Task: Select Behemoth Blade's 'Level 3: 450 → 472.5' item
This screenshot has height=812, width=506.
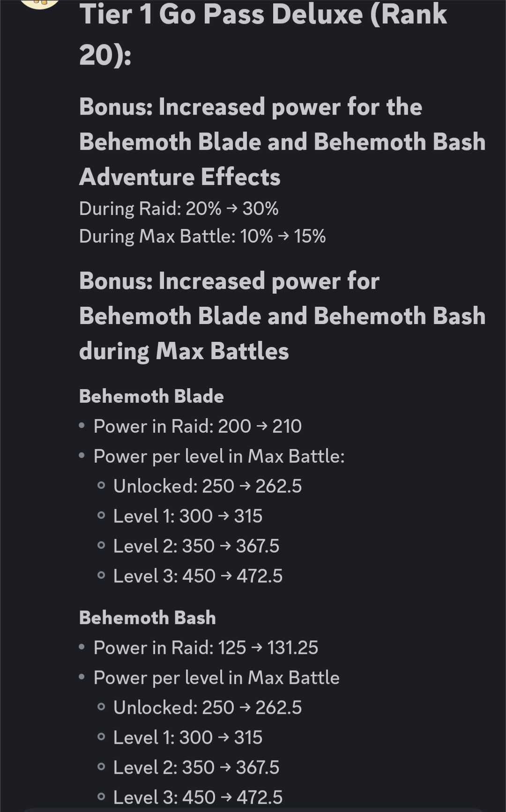Action: (x=198, y=576)
